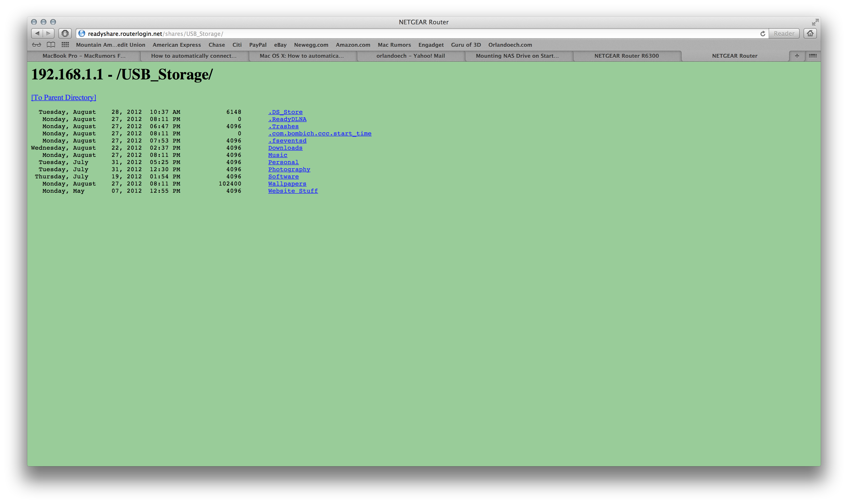The width and height of the screenshot is (848, 504).
Task: Show Bookmarks with the open book icon
Action: [51, 45]
